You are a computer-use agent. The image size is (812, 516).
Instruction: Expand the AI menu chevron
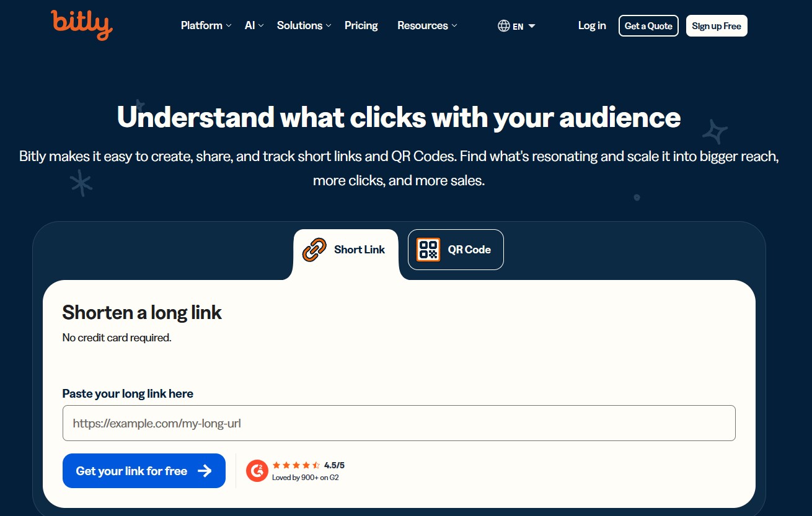click(261, 26)
